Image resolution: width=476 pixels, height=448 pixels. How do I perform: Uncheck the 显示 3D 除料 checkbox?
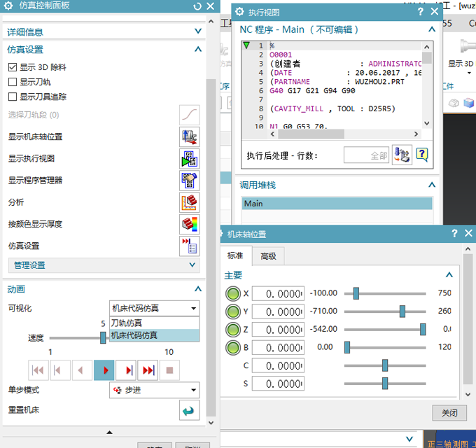tap(13, 68)
